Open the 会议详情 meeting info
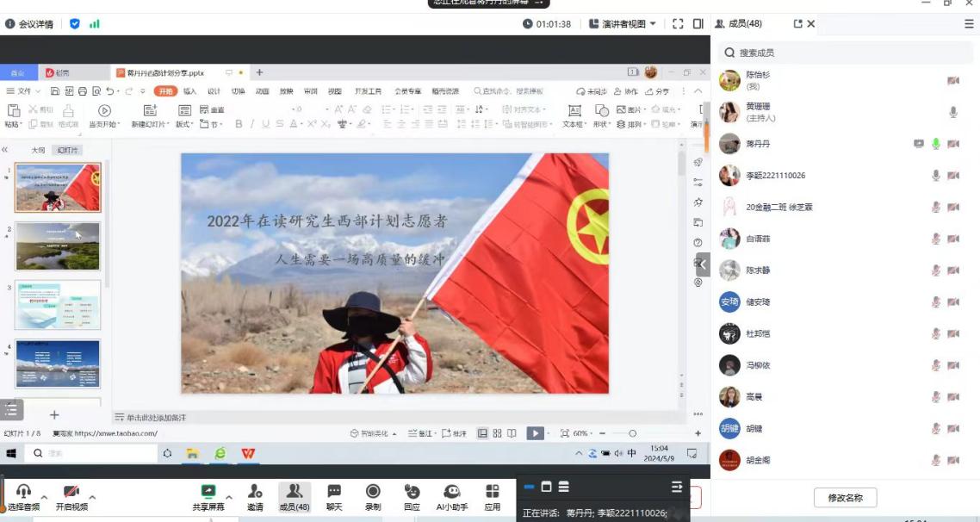Screen dimensions: 980x522 pyautogui.click(x=30, y=24)
